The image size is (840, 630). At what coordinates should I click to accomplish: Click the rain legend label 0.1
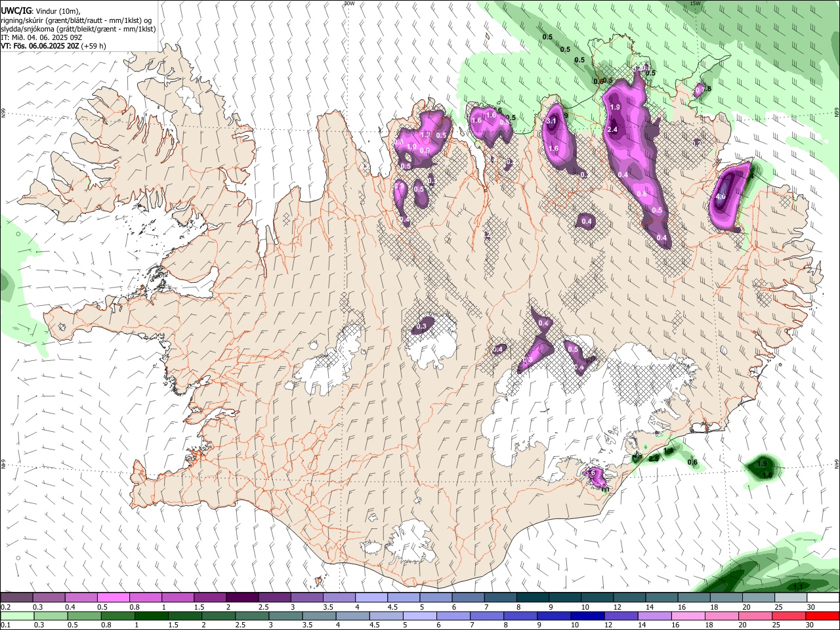tap(6, 625)
